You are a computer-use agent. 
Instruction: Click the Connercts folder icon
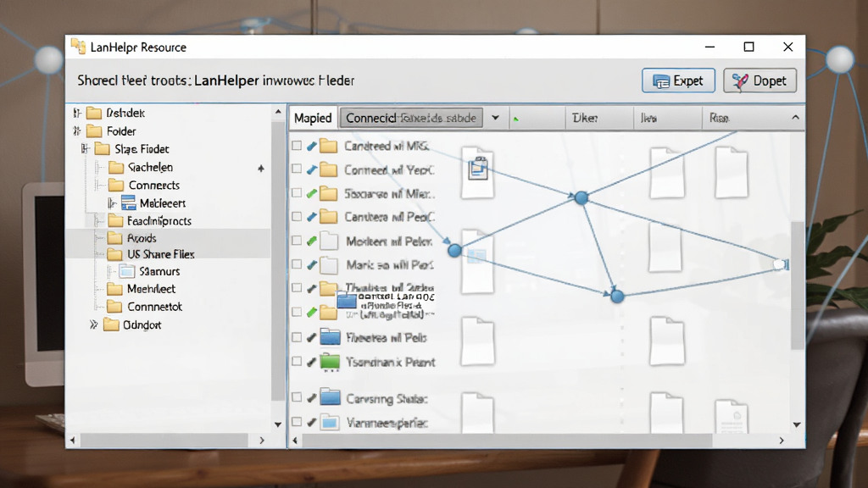click(x=115, y=185)
